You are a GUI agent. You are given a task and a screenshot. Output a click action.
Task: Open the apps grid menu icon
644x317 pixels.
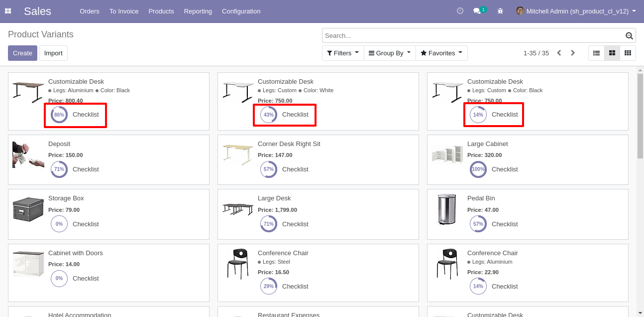(x=8, y=11)
